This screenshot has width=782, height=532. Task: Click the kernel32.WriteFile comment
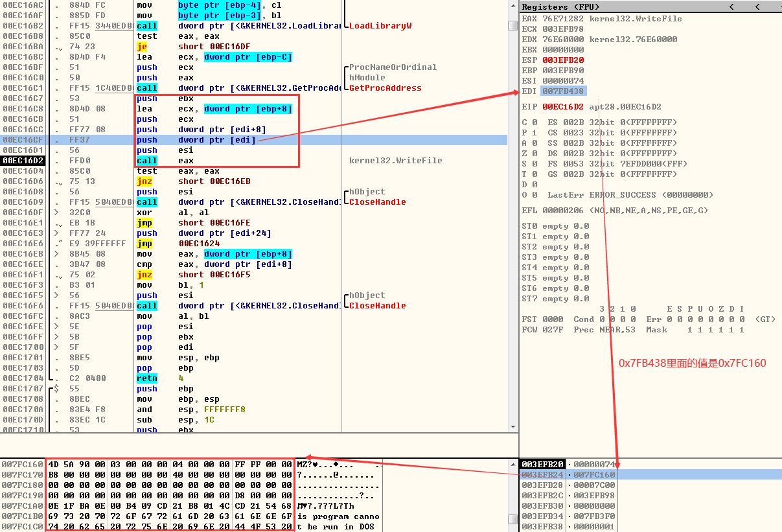pyautogui.click(x=395, y=160)
